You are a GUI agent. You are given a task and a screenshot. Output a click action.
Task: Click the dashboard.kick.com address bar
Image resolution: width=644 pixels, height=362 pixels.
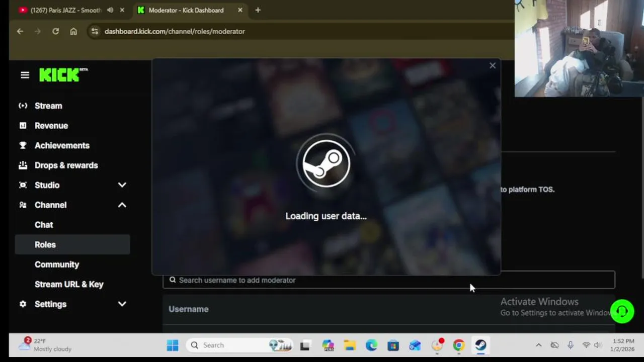[x=175, y=31]
